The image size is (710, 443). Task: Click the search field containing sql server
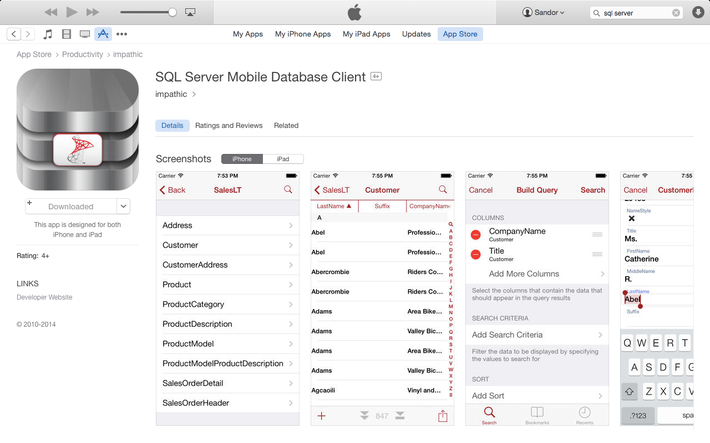click(636, 13)
